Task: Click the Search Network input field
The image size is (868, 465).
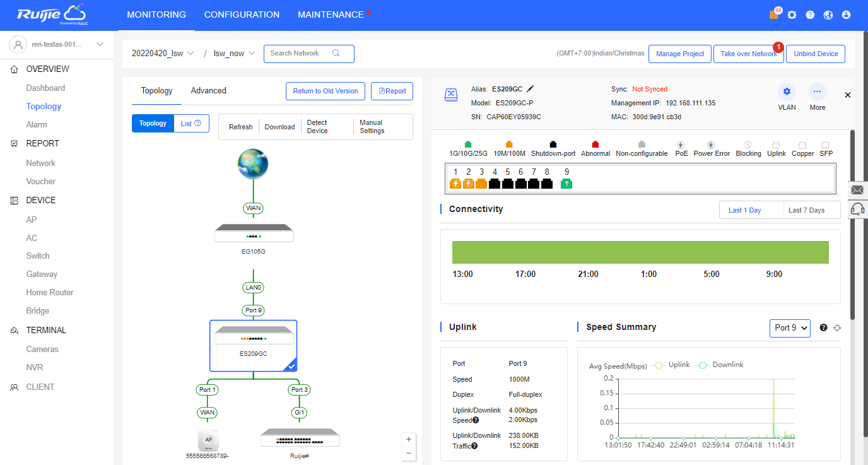Action: (300, 54)
